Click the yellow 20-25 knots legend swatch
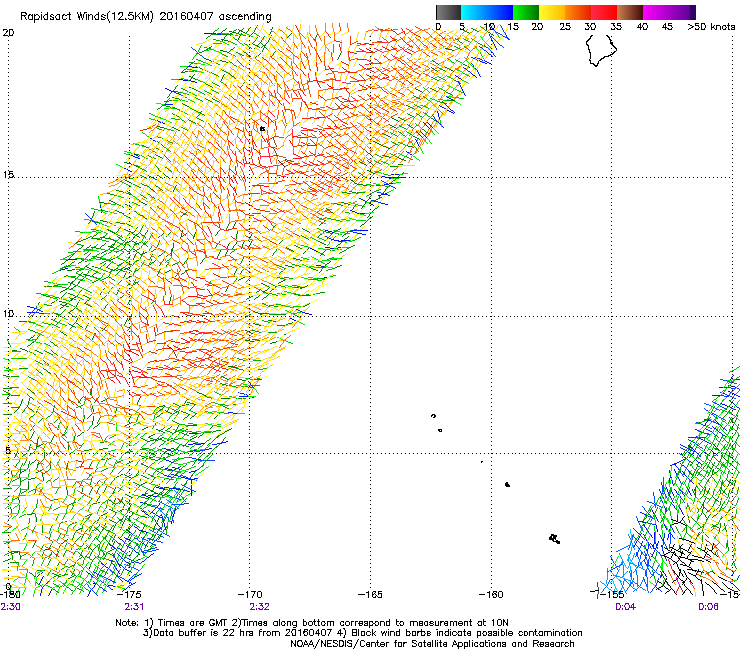The width and height of the screenshot is (740, 650). coord(552,12)
